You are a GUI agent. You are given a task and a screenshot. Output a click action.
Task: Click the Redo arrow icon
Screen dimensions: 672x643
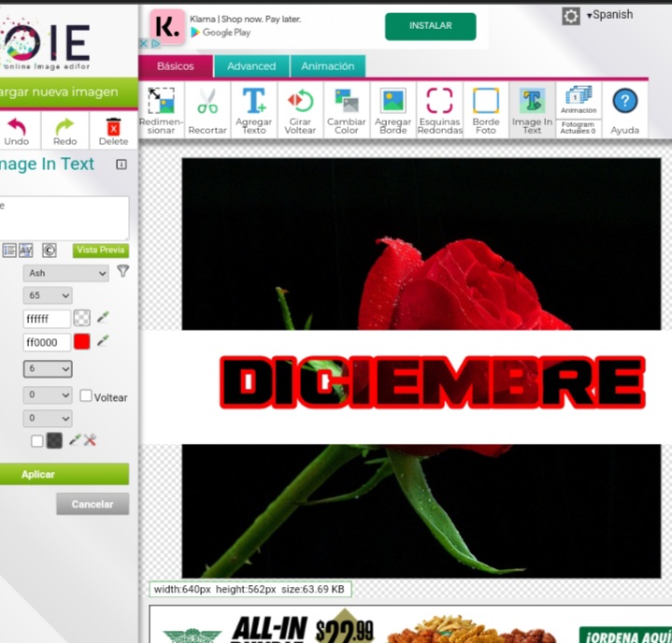coord(64,130)
